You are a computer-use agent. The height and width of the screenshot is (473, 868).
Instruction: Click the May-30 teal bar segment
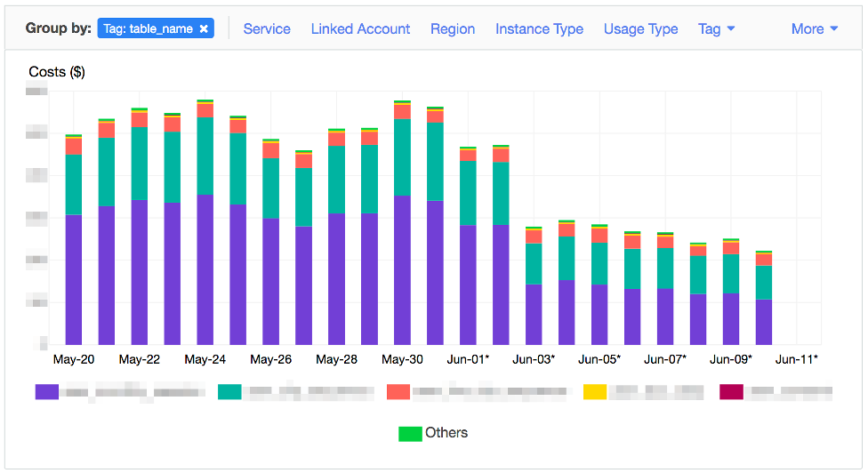[x=402, y=156]
